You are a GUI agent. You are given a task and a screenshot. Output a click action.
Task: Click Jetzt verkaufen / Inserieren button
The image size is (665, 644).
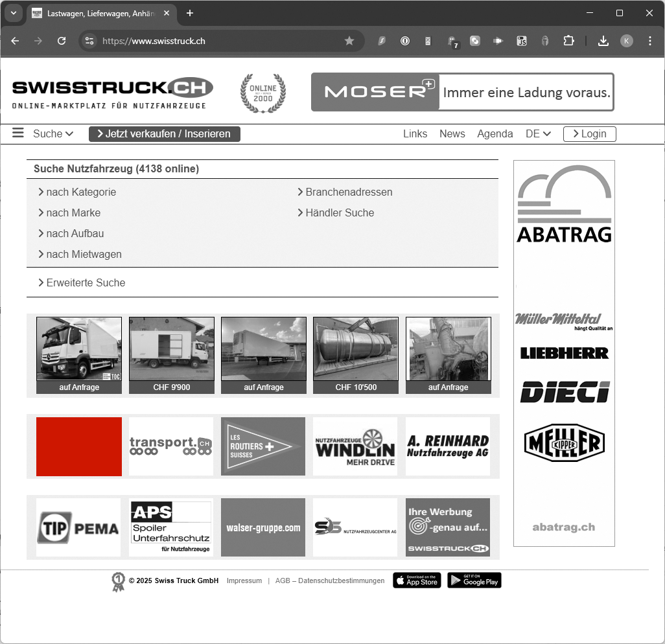(x=165, y=134)
